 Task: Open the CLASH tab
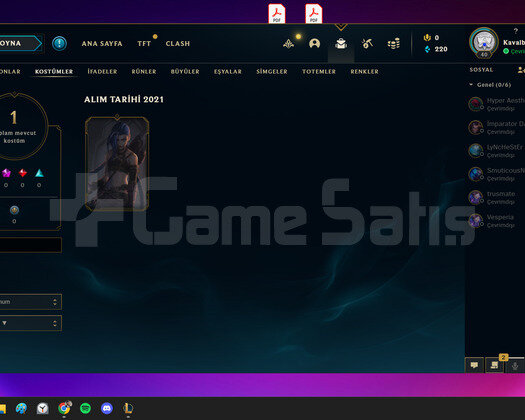coord(178,44)
